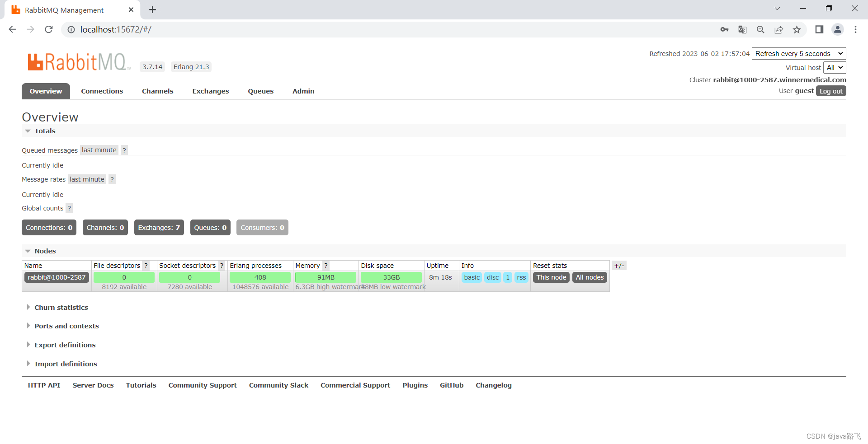This screenshot has height=444, width=868.
Task: Switch to the Queues tab
Action: click(x=261, y=91)
